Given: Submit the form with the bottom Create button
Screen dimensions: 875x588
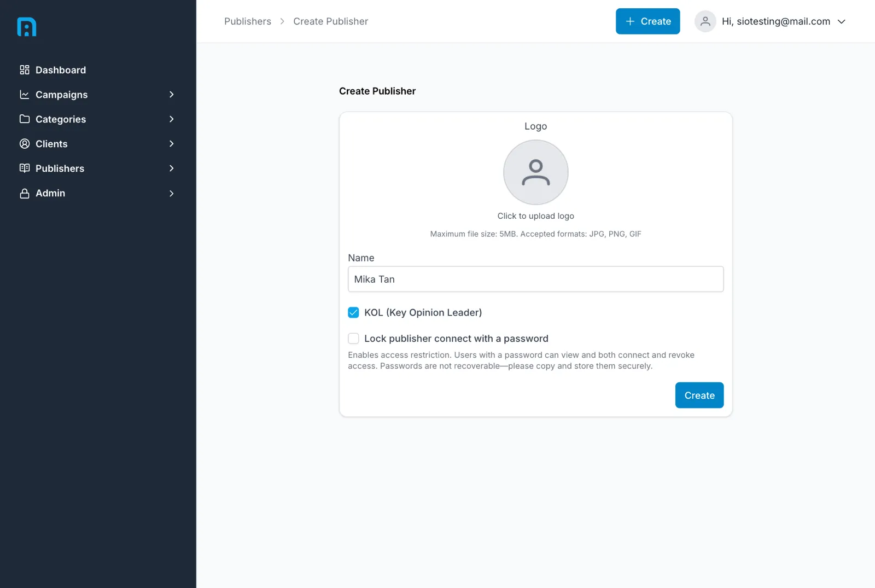Looking at the screenshot, I should (699, 395).
